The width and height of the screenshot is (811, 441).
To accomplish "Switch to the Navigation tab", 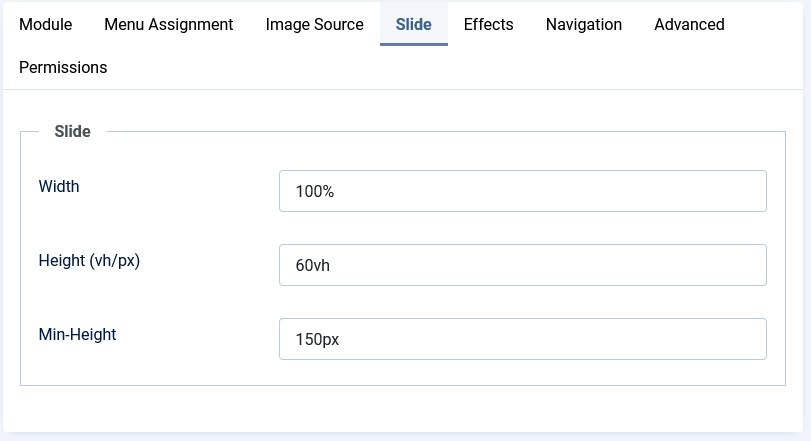I will coord(584,24).
